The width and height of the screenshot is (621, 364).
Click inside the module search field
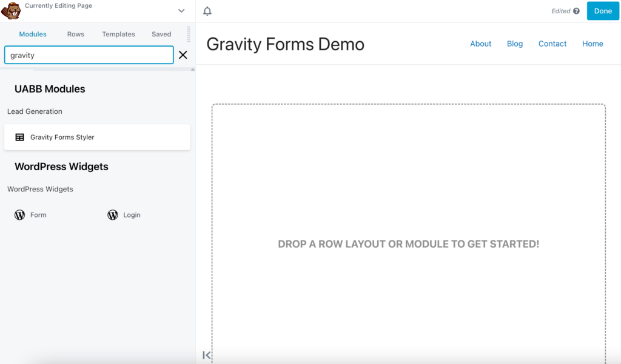(x=89, y=55)
